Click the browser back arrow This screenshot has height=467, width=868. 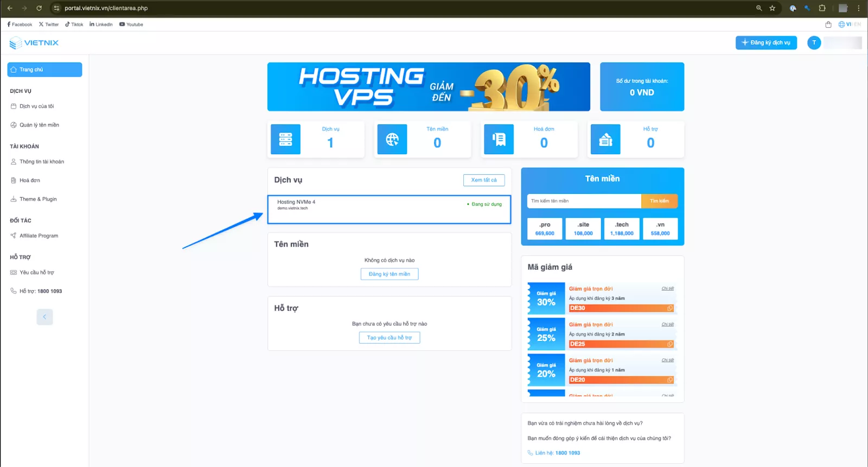[x=10, y=8]
